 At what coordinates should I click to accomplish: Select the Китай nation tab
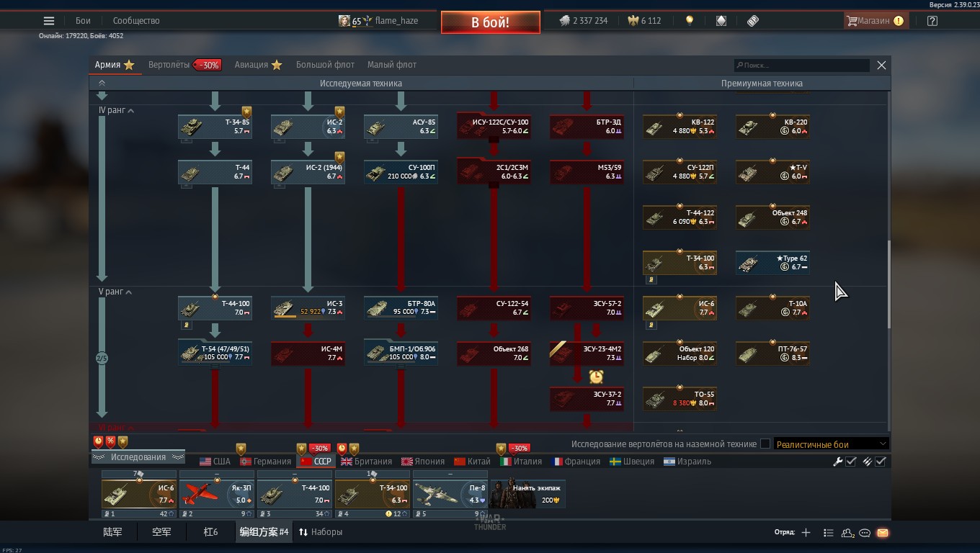472,462
